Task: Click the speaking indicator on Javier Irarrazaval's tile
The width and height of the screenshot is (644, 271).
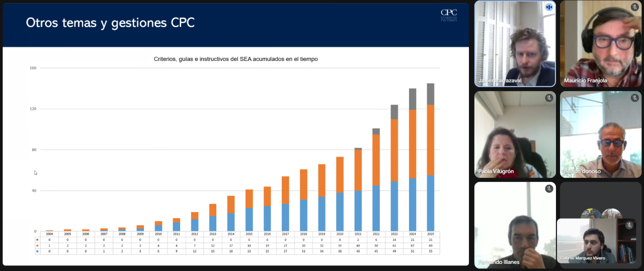Action: (x=549, y=7)
